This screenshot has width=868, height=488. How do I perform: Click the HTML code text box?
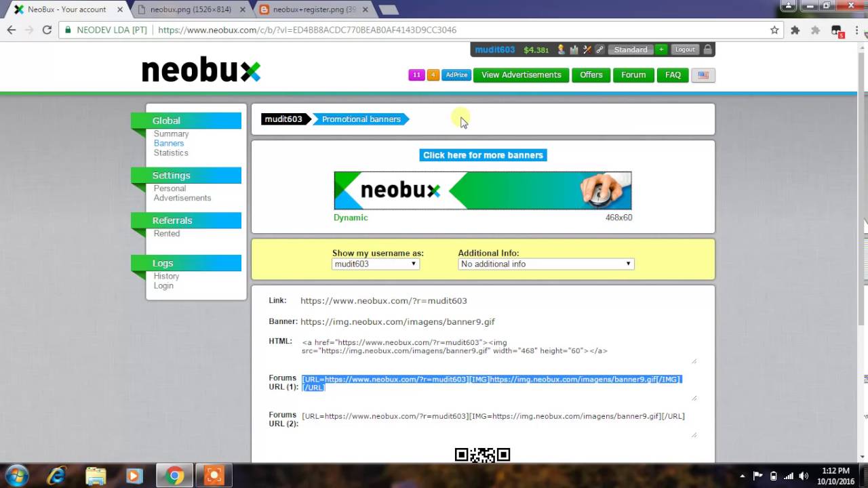pos(498,350)
